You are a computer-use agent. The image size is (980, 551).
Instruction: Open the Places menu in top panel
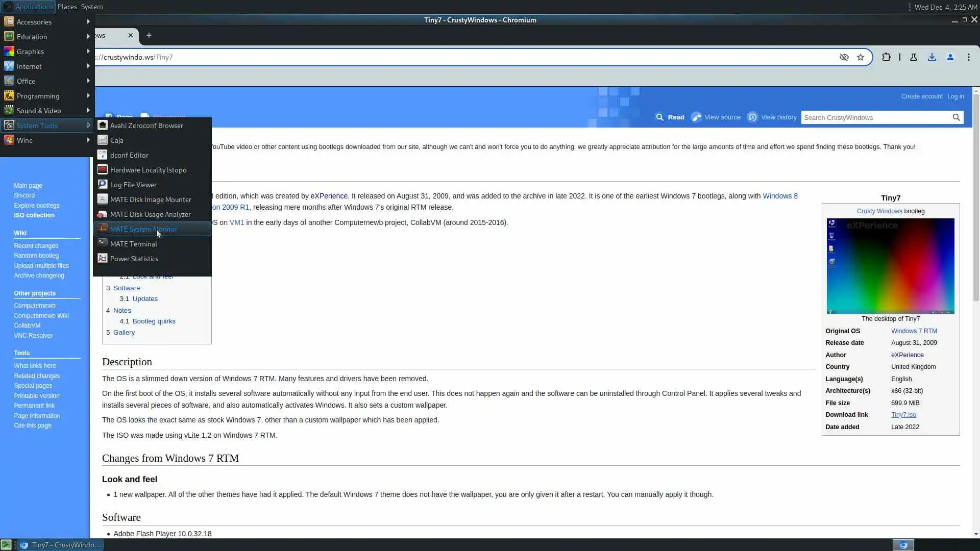click(67, 7)
